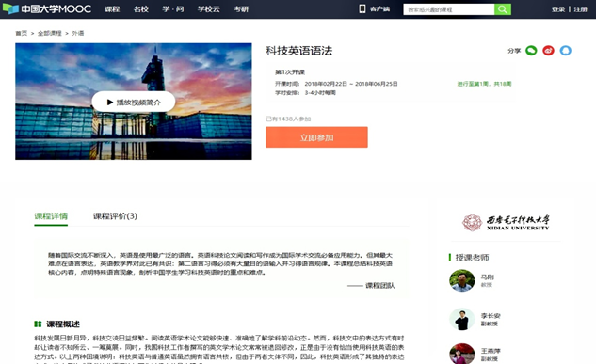Open 全部课程 in the breadcrumb
The height and width of the screenshot is (364, 596).
(x=49, y=33)
